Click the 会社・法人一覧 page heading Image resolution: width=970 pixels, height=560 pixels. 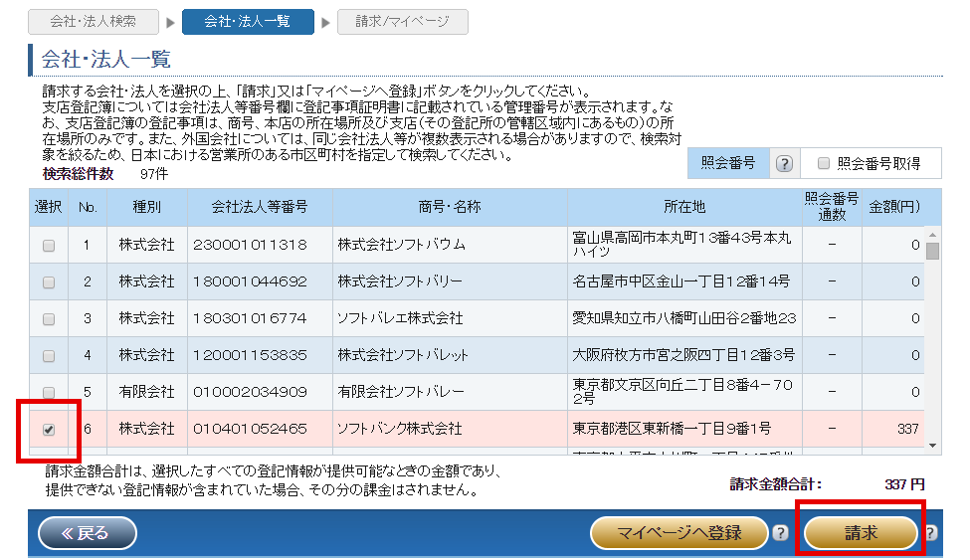pos(105,60)
